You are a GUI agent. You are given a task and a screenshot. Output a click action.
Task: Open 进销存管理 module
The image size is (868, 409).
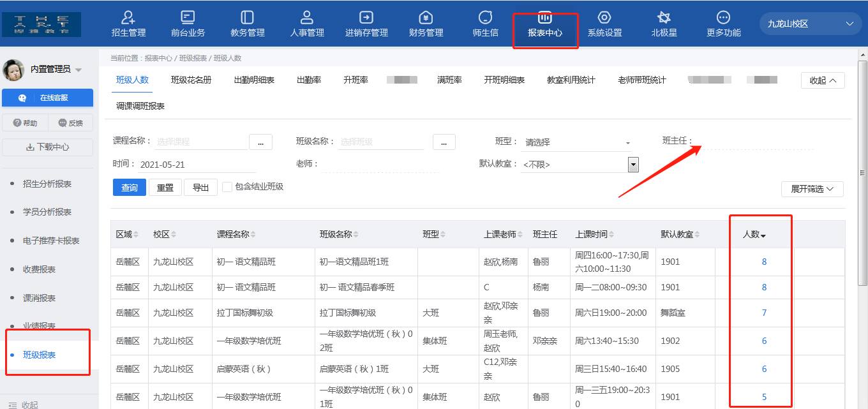366,24
